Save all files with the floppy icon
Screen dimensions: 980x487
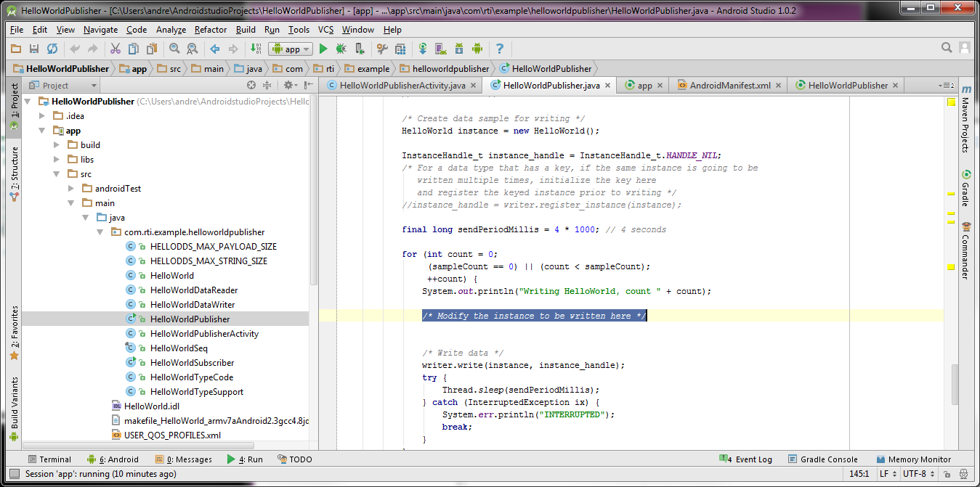click(x=34, y=49)
